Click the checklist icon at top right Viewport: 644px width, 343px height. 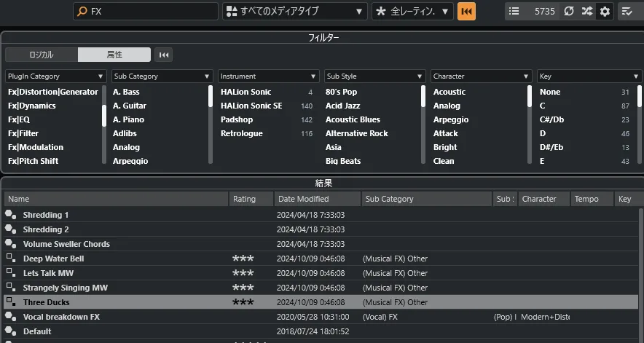627,12
